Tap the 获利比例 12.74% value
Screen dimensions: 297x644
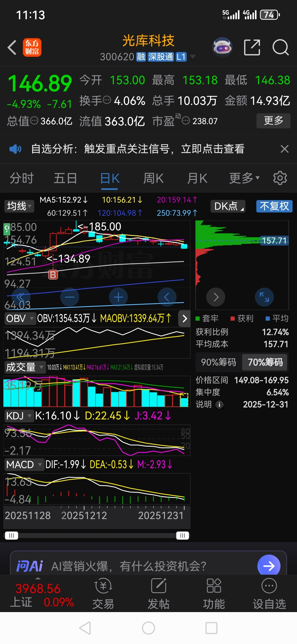pyautogui.click(x=275, y=332)
